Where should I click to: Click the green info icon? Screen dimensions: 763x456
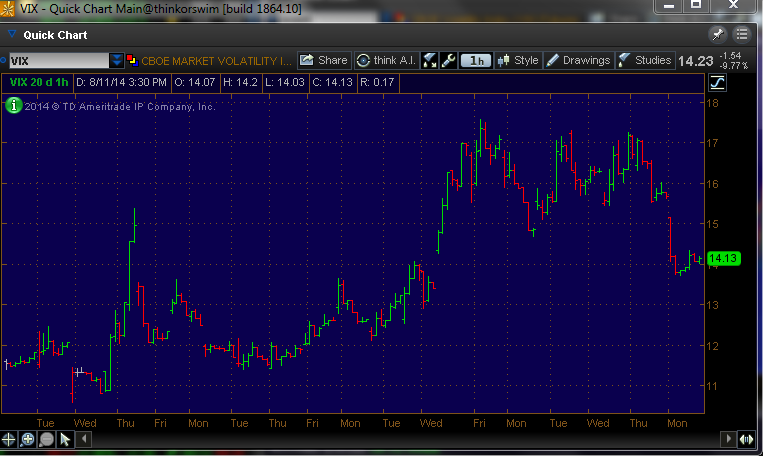(14, 105)
